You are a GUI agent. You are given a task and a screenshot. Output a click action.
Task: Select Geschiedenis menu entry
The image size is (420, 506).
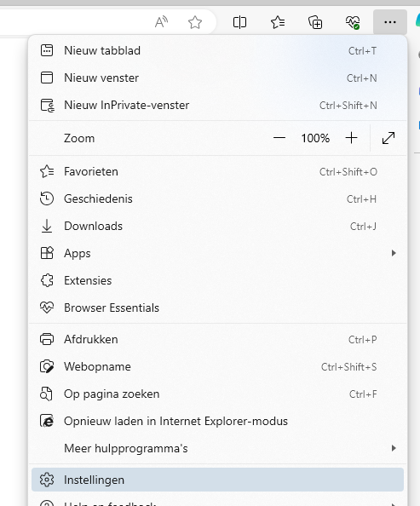(x=217, y=198)
